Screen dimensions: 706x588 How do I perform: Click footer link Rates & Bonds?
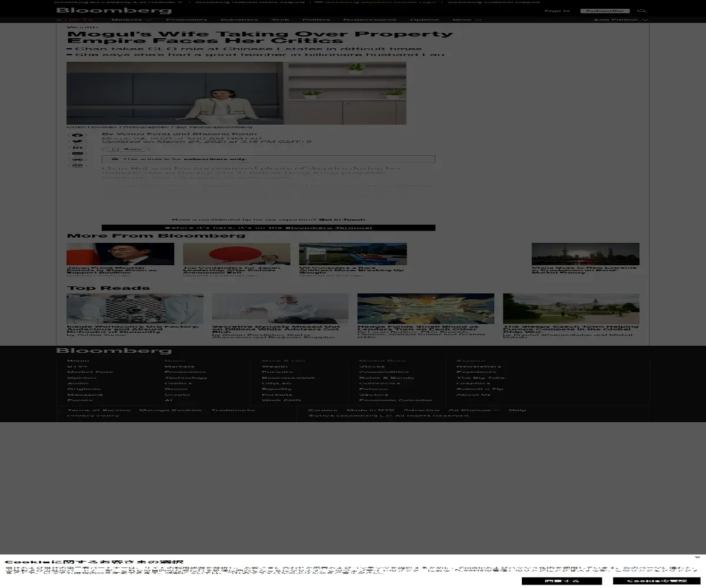tap(387, 377)
